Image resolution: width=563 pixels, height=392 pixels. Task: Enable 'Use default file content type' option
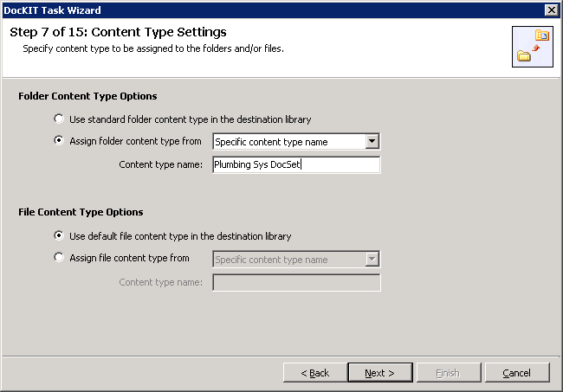59,235
